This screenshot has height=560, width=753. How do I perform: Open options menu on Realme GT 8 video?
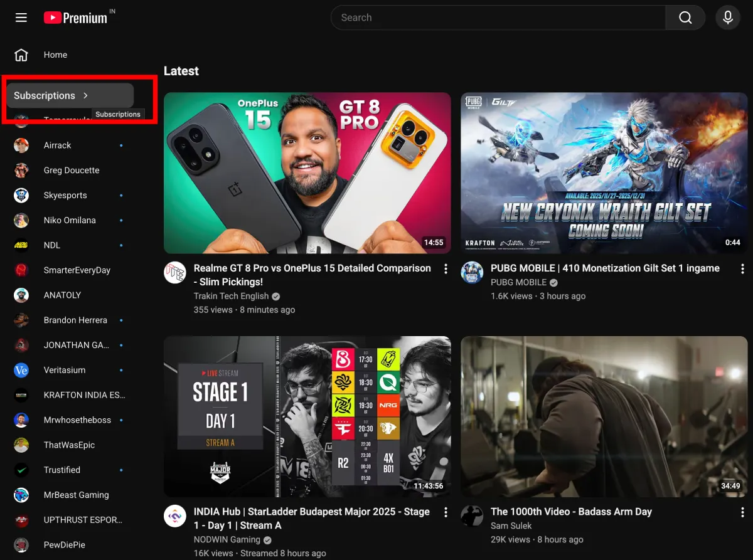(446, 268)
